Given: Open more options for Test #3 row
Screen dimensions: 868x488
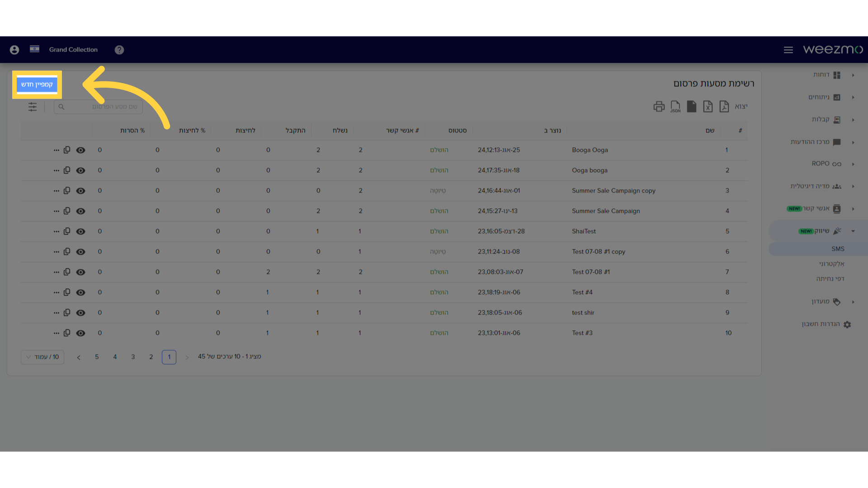Looking at the screenshot, I should coord(57,333).
